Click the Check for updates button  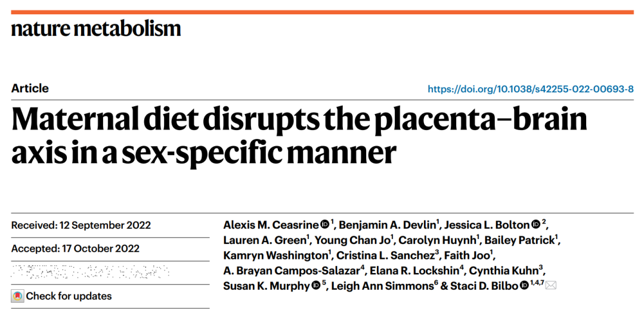click(x=61, y=296)
